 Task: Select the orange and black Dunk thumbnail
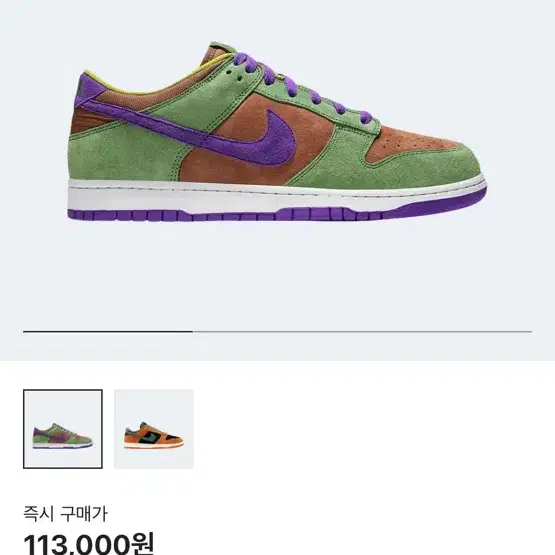pyautogui.click(x=154, y=429)
